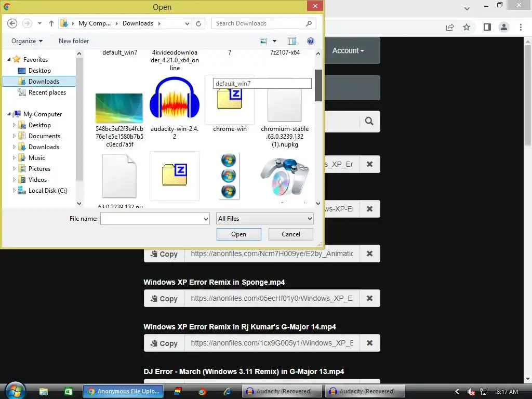Open the All Files type dropdown

[x=310, y=219]
